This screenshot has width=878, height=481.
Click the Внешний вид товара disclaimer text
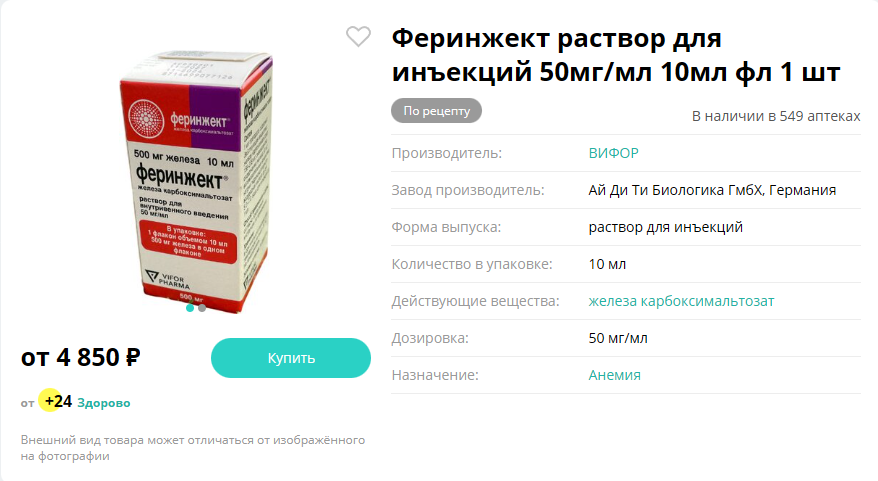pyautogui.click(x=193, y=448)
